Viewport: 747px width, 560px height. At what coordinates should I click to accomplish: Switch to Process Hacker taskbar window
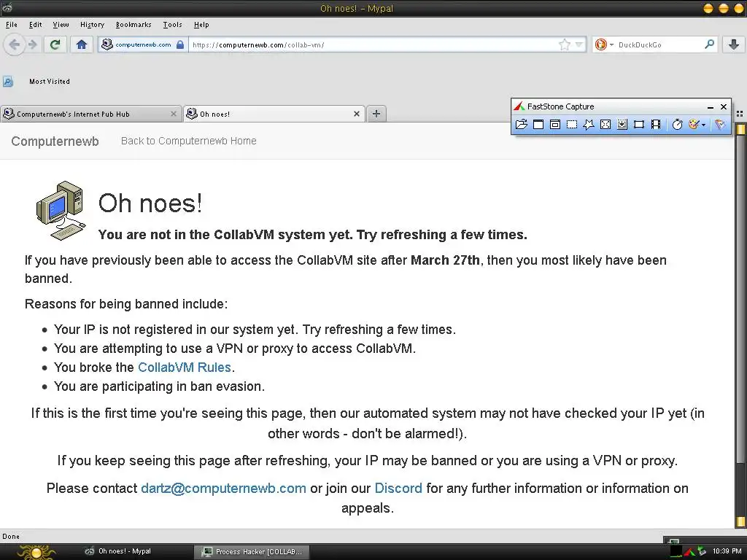(252, 551)
